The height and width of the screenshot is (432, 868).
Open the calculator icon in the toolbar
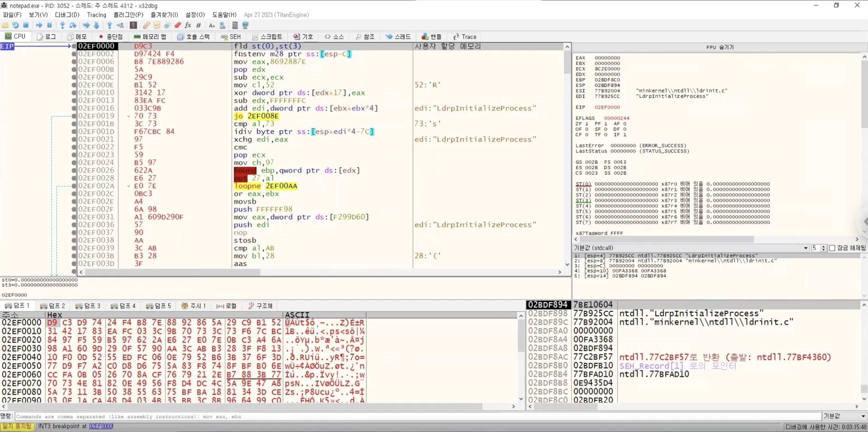pos(235,25)
